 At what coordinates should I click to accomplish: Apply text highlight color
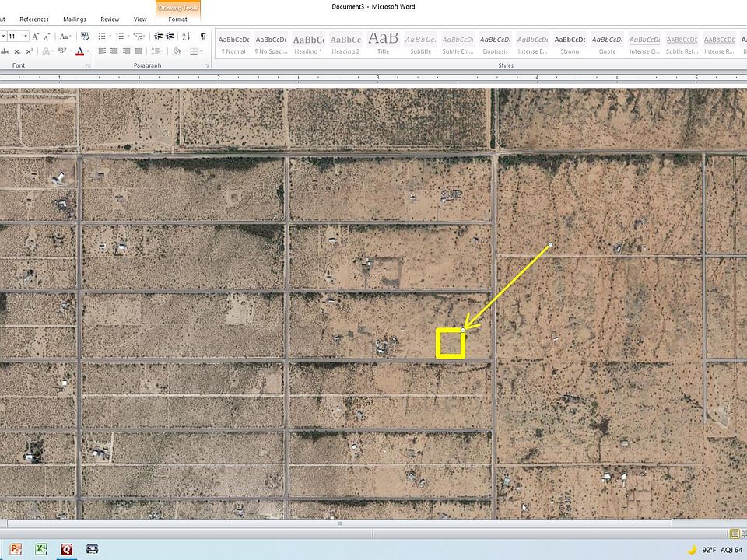click(62, 51)
